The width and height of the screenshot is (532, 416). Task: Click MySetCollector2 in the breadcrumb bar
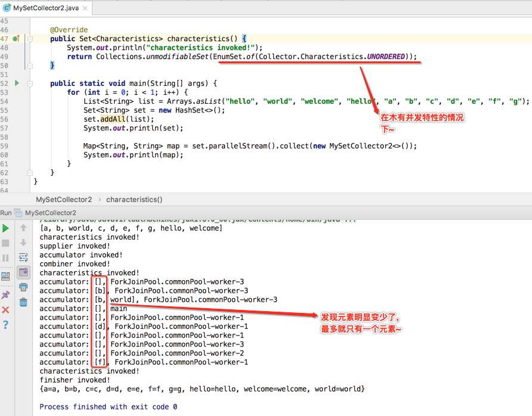[x=64, y=200]
